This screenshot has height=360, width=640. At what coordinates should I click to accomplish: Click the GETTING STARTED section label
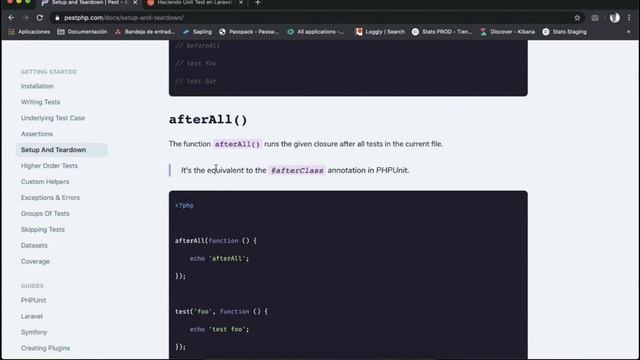tap(49, 72)
